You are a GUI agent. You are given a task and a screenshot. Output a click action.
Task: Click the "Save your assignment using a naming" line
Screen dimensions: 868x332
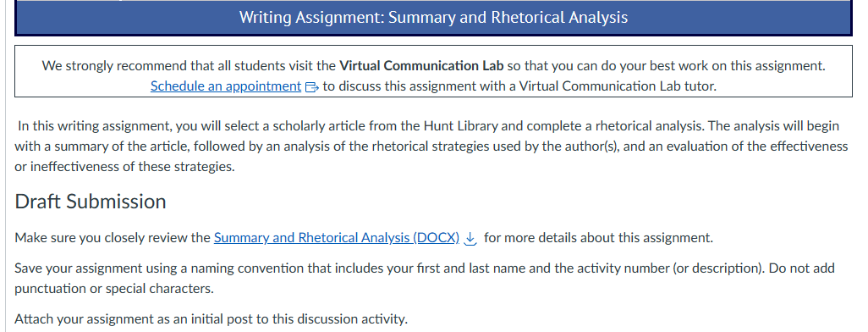[x=425, y=268]
